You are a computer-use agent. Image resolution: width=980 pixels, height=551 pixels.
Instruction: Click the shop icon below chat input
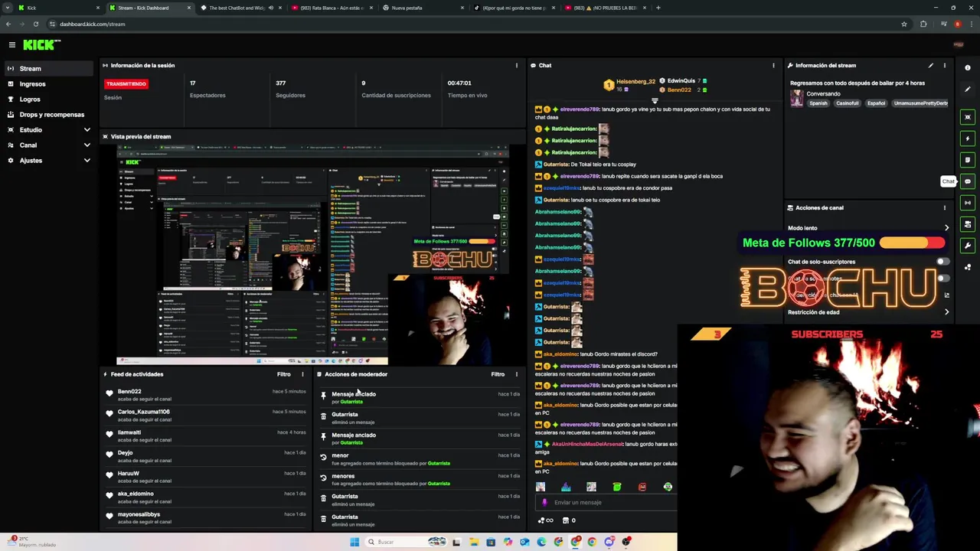pyautogui.click(x=566, y=520)
